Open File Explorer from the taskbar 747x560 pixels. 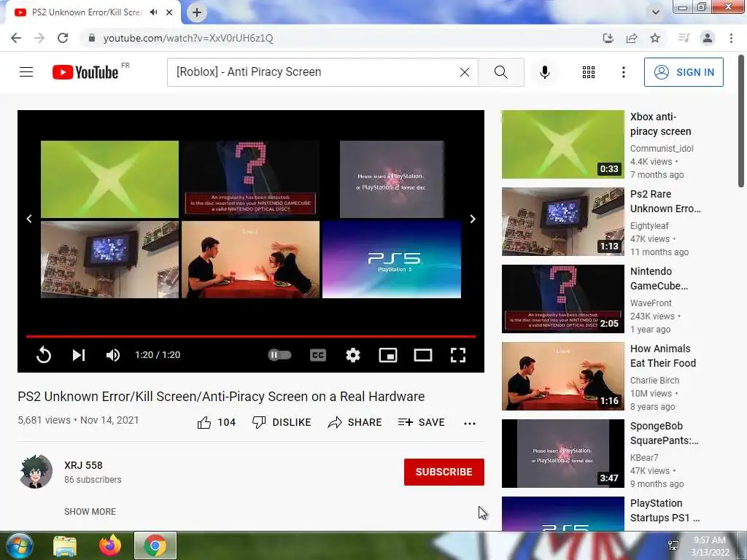[x=65, y=545]
